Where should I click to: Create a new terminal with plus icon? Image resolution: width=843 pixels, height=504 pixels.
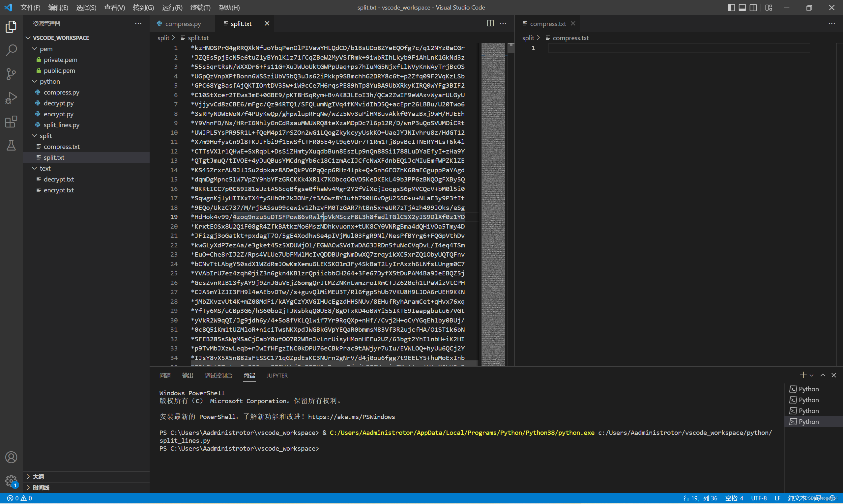[x=803, y=375]
